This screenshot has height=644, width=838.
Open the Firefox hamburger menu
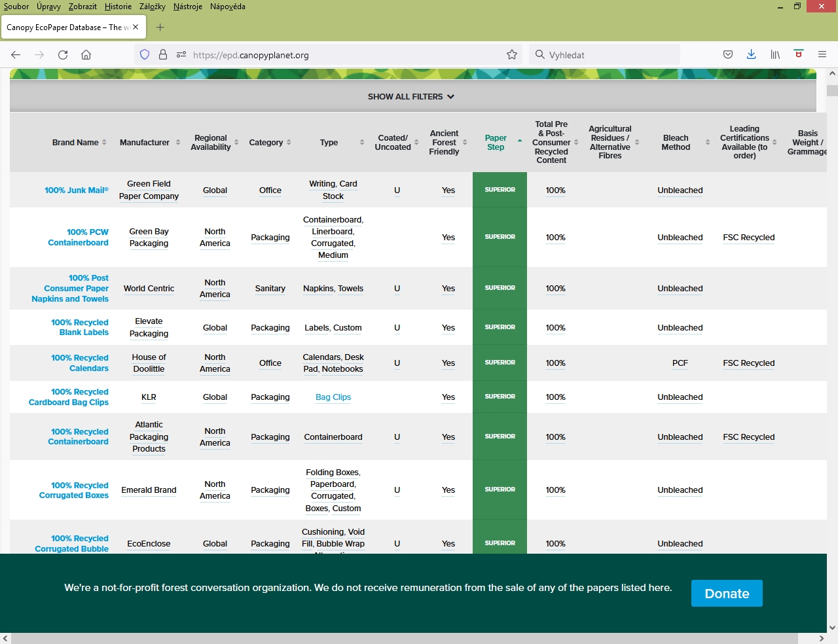click(x=822, y=55)
